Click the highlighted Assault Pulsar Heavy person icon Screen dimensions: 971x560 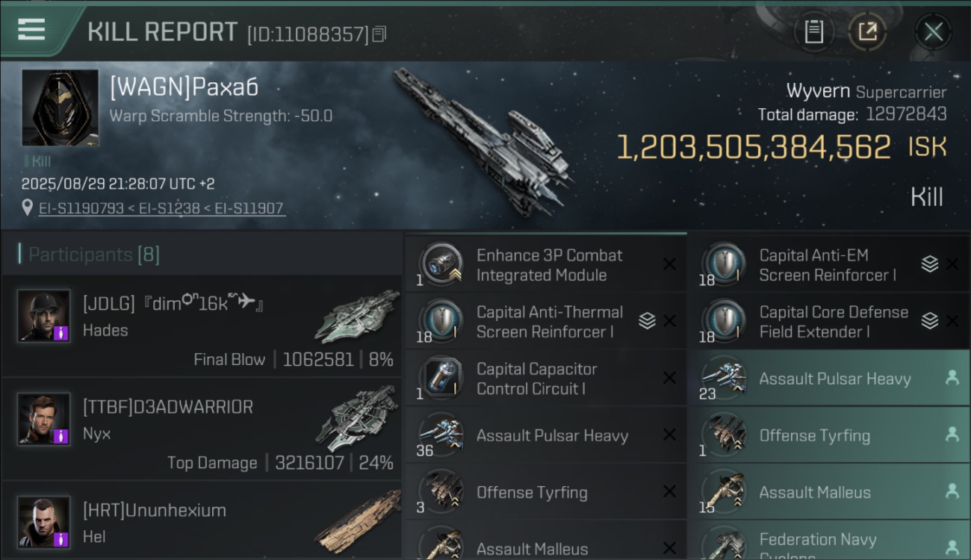952,378
